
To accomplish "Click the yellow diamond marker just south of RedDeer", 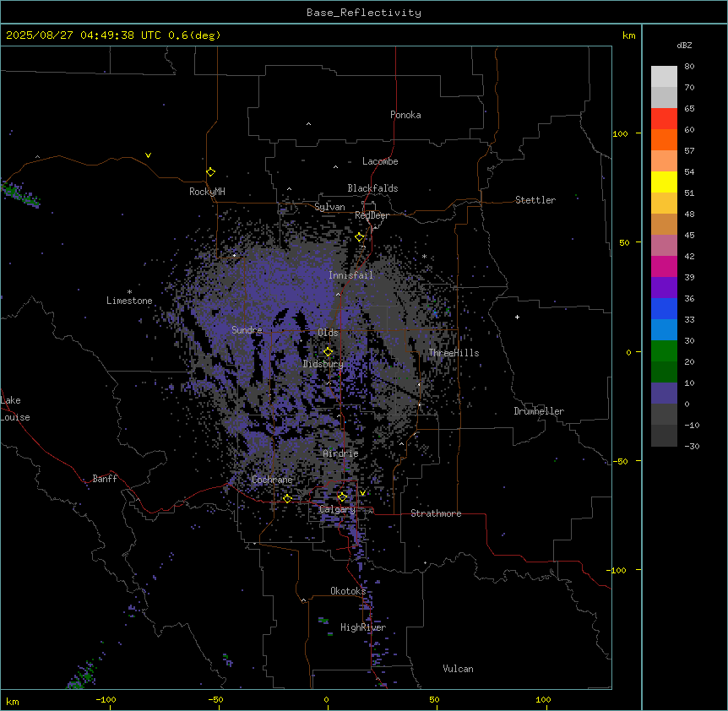I will pos(360,237).
